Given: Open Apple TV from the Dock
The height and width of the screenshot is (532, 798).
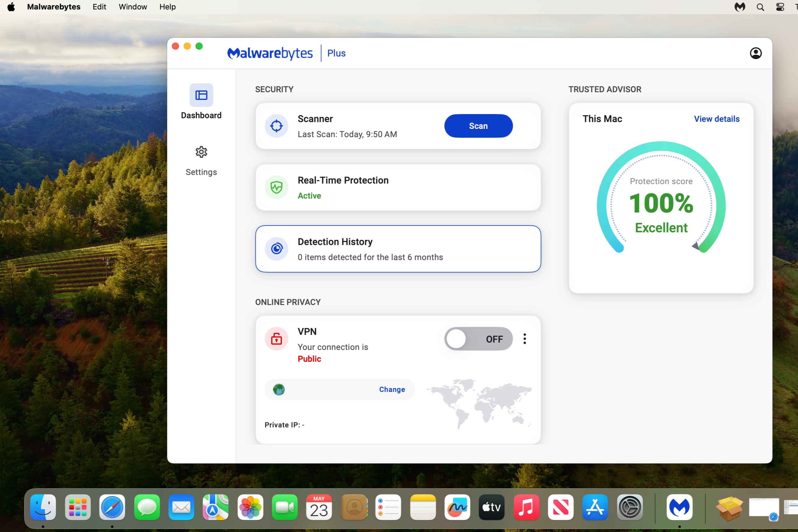Looking at the screenshot, I should pos(492,507).
